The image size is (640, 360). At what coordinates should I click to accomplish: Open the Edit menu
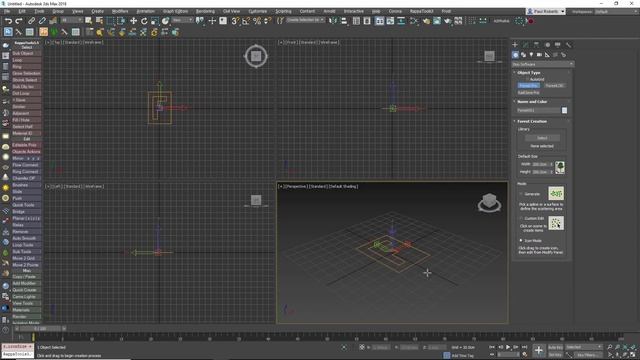click(x=22, y=11)
